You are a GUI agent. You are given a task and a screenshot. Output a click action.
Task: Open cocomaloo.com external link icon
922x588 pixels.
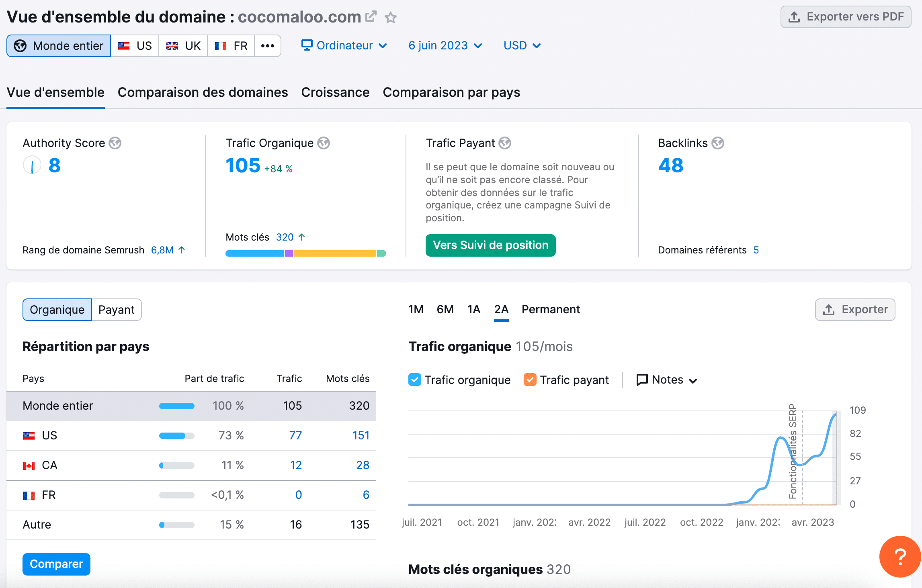371,16
